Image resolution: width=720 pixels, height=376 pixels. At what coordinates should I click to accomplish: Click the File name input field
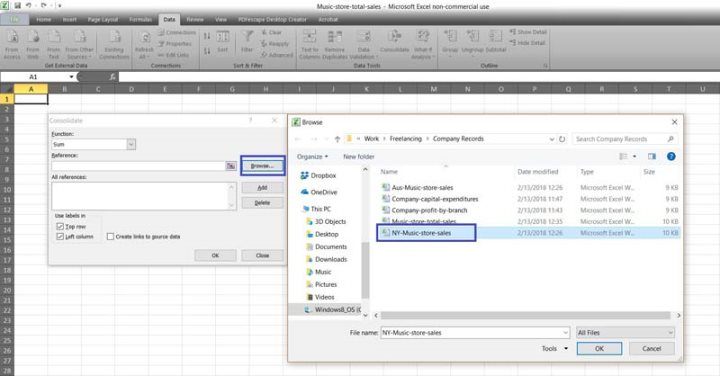pyautogui.click(x=475, y=332)
